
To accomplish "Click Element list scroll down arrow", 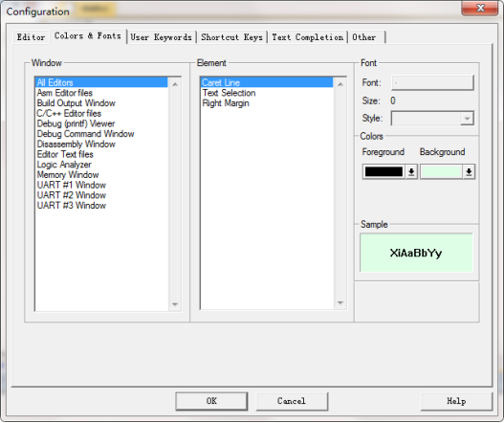I will [340, 302].
